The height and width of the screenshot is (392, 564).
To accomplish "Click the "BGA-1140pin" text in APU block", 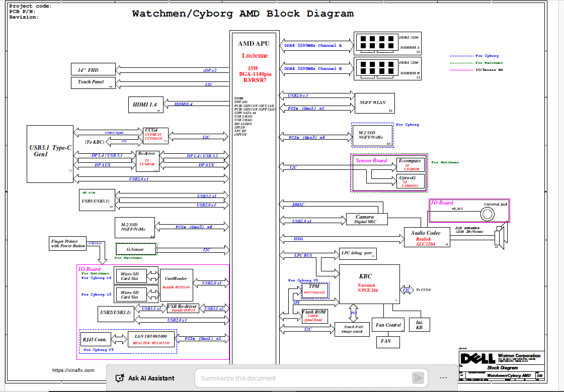I will point(255,74).
